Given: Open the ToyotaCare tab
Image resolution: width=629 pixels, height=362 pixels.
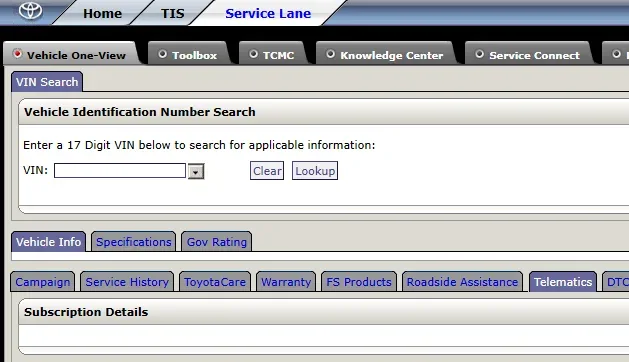Looking at the screenshot, I should (x=215, y=282).
